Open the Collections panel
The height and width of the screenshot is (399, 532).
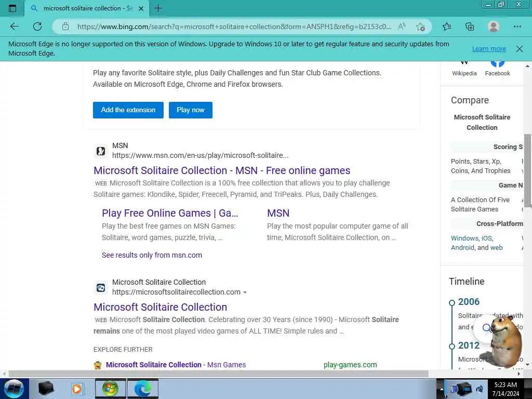tap(470, 26)
